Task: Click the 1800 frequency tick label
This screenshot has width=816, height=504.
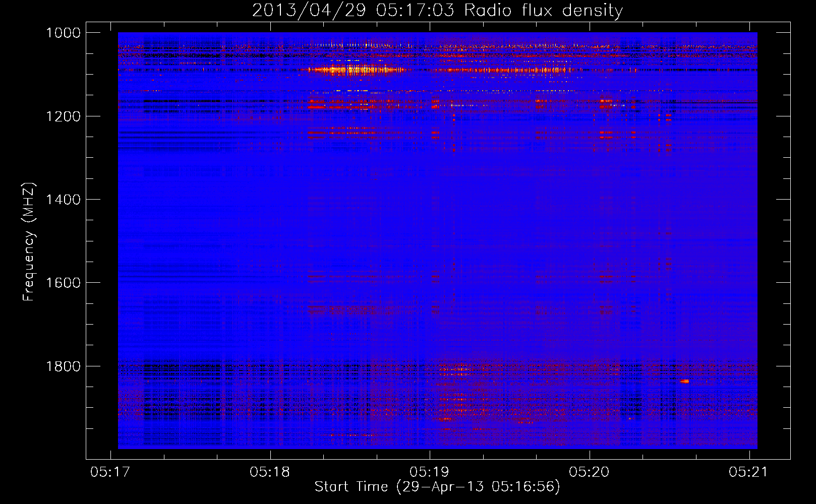Action: [63, 366]
